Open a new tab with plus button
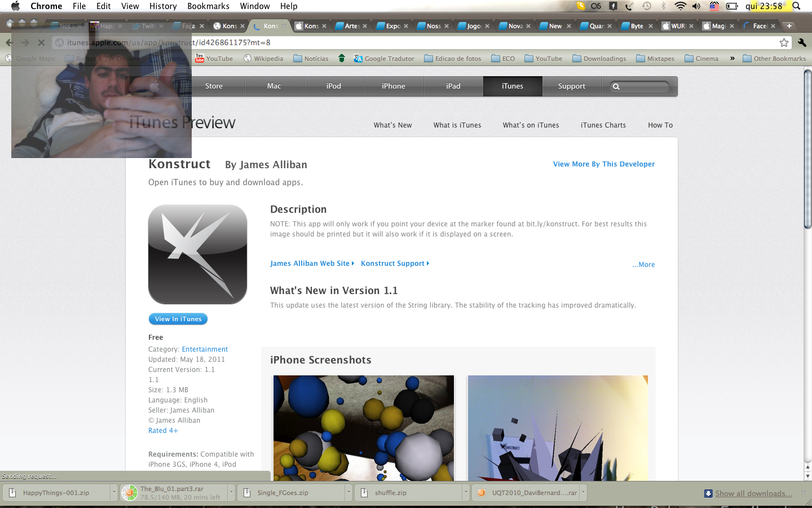The image size is (812, 508). pos(789,26)
